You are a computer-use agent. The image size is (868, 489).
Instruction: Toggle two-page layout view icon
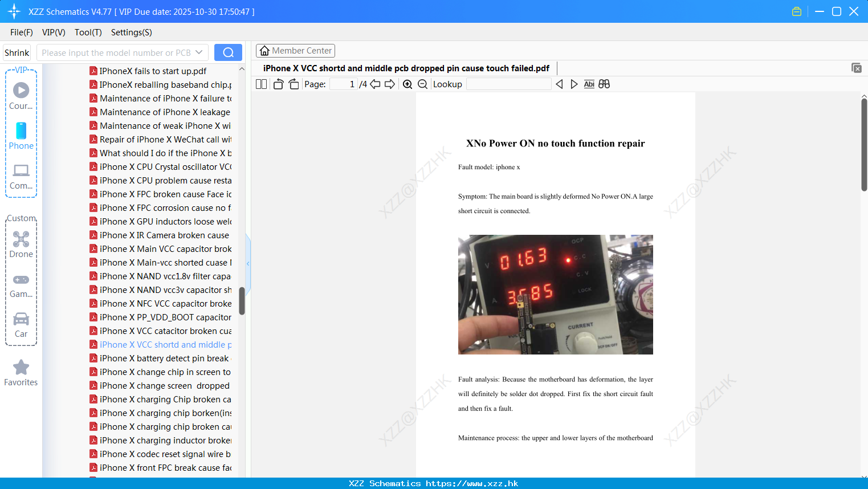[x=261, y=84]
